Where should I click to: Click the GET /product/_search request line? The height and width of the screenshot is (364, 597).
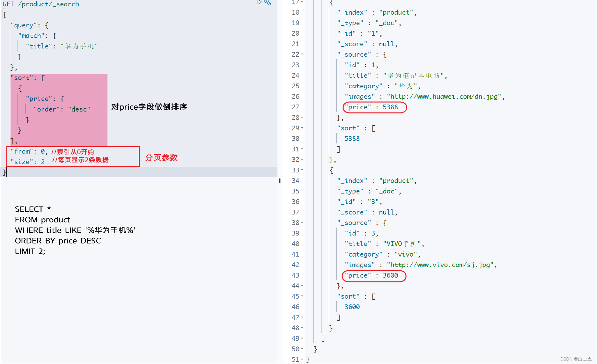point(41,4)
